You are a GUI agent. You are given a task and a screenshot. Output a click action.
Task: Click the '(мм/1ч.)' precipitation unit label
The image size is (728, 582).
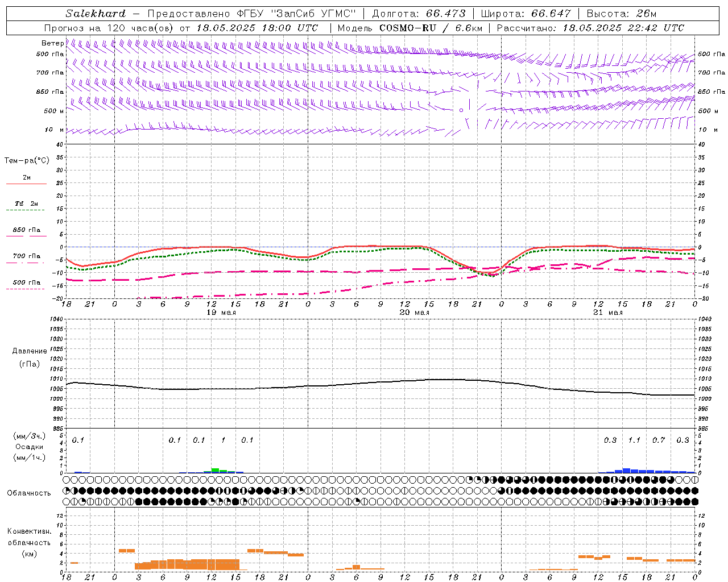tap(30, 458)
